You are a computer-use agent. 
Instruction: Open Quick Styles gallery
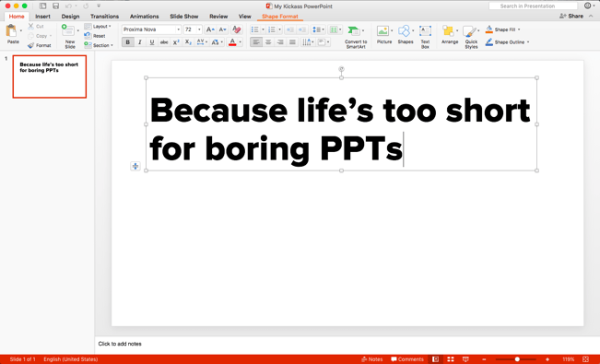click(x=471, y=37)
